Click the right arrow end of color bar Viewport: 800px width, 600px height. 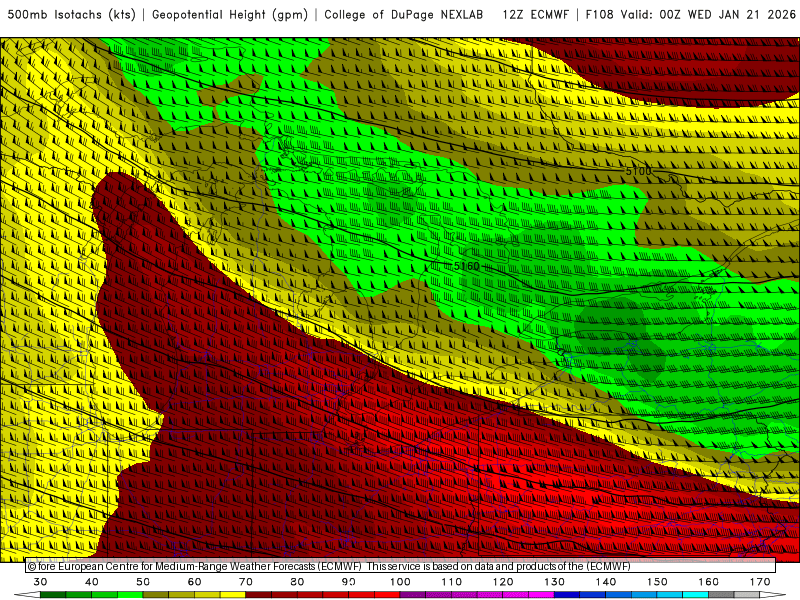pos(773,595)
